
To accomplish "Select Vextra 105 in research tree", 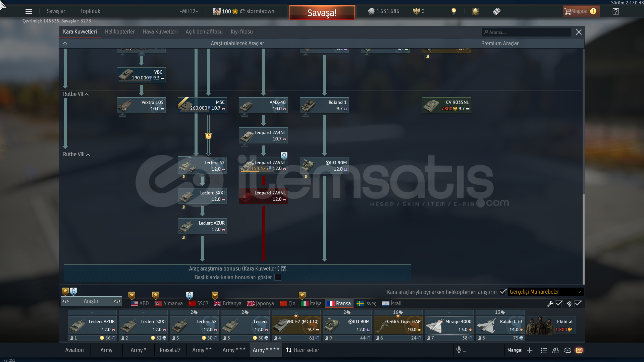I will pos(141,105).
